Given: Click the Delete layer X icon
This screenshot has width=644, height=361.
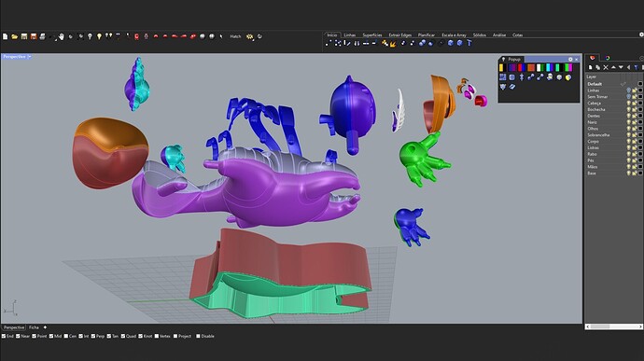Looking at the screenshot, I should [606, 67].
